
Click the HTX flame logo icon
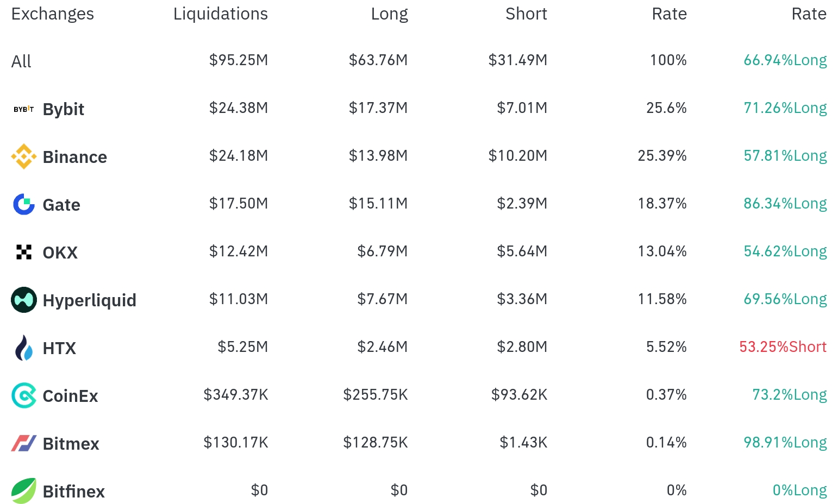click(23, 348)
